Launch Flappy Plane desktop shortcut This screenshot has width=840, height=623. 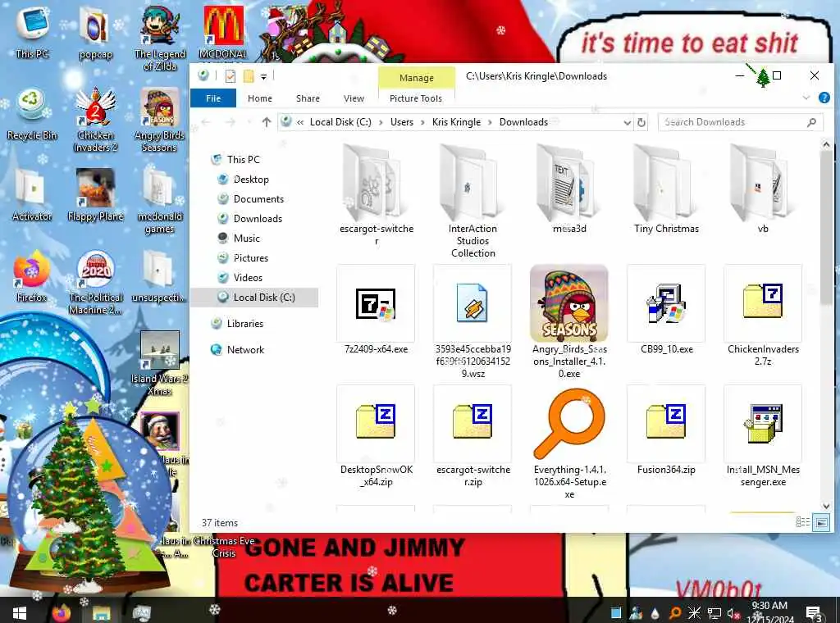tap(95, 195)
